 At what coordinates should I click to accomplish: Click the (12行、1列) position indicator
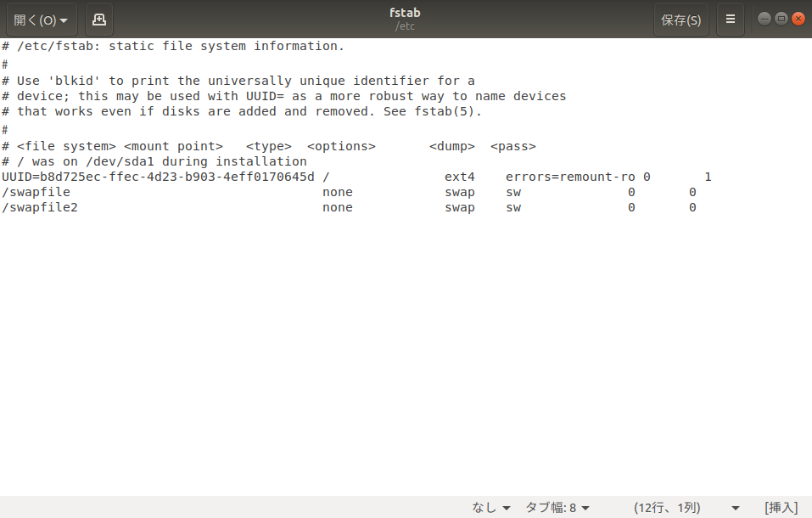click(x=666, y=507)
